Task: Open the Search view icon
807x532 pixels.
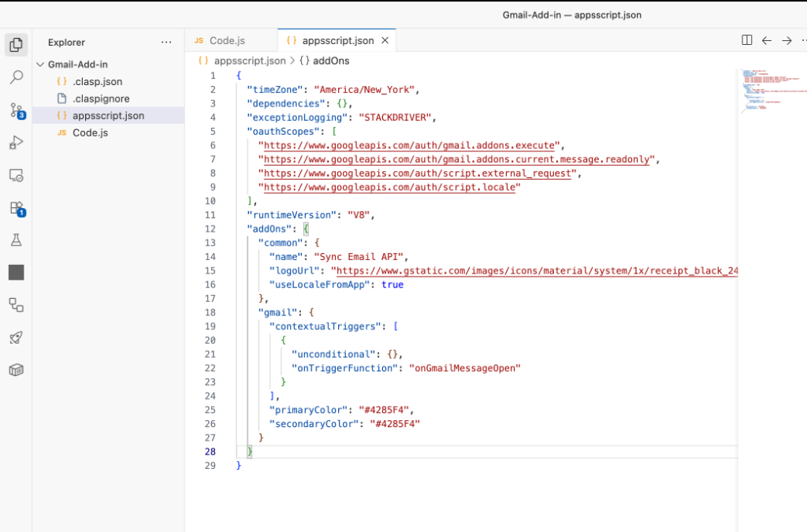Action: click(x=16, y=77)
